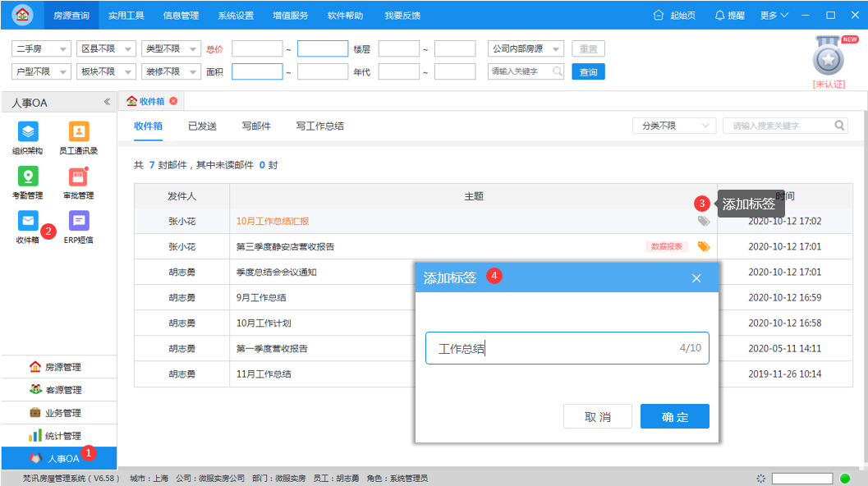Open the 11月工作总结 mail
The width and height of the screenshot is (868, 486).
(x=264, y=374)
